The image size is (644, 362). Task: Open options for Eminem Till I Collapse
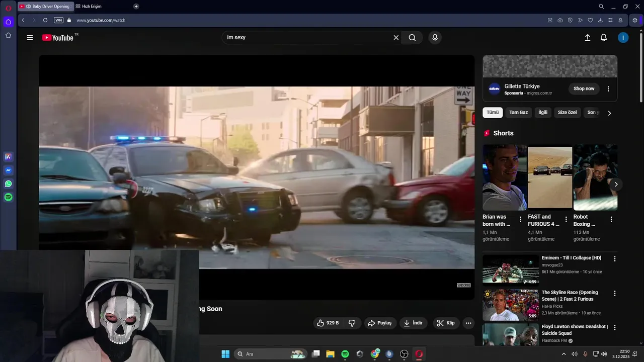tap(614, 258)
